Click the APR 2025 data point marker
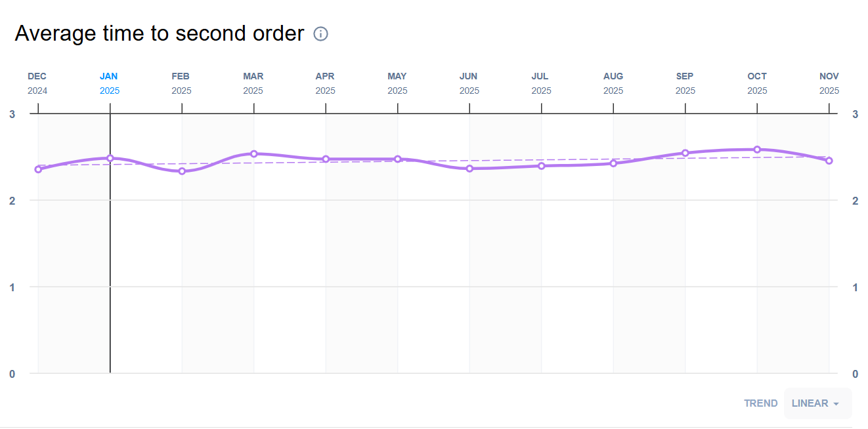This screenshot has height=429, width=868. (326, 159)
